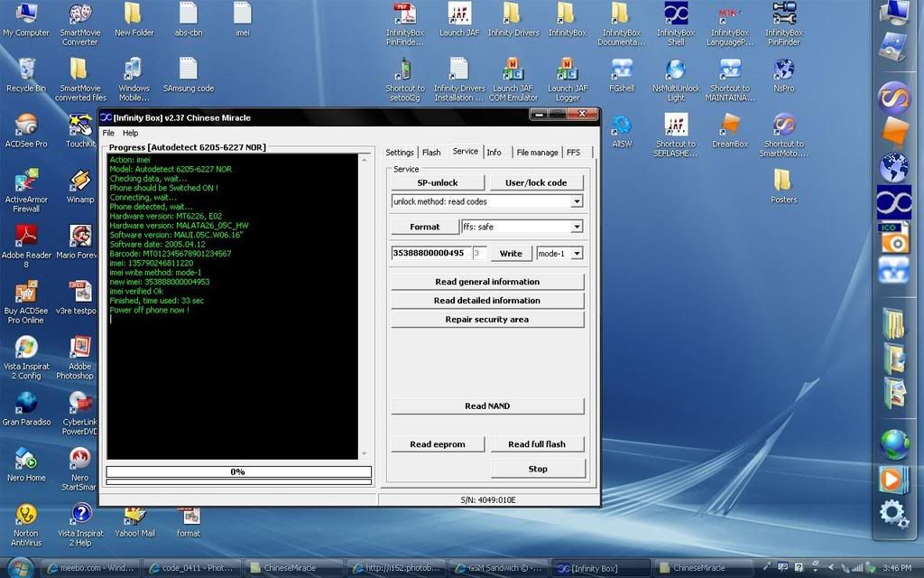Launch AllSW desktop shortcut
Image resolution: width=924 pixels, height=578 pixels.
click(622, 130)
